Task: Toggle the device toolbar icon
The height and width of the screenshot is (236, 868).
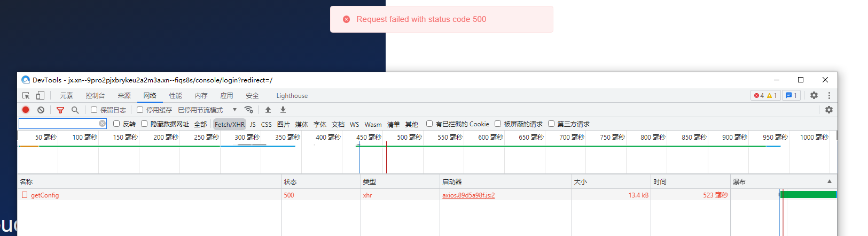Action: coord(40,96)
